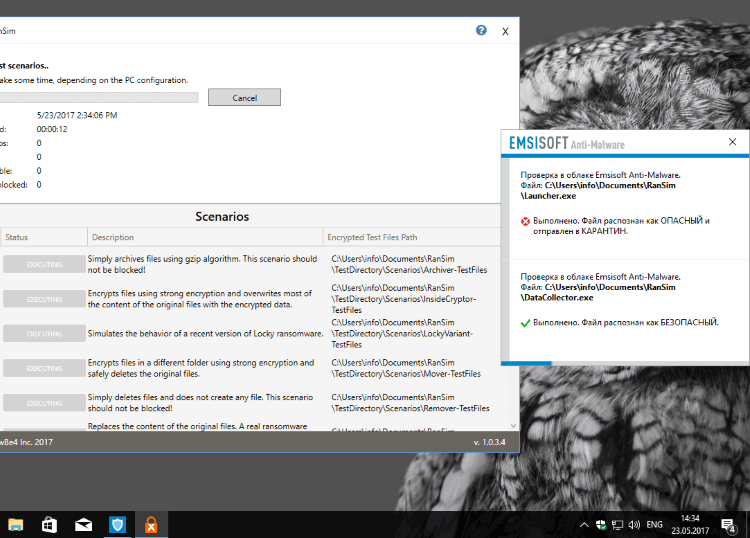750x538 pixels.
Task: Select the Mover-TestFiles path text
Action: click(406, 368)
